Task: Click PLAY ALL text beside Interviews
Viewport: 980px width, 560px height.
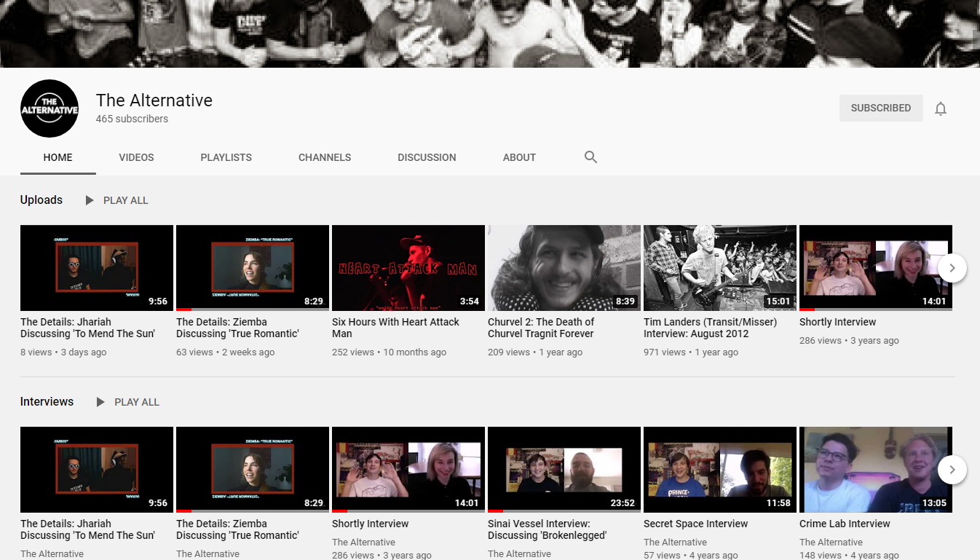Action: click(x=137, y=402)
